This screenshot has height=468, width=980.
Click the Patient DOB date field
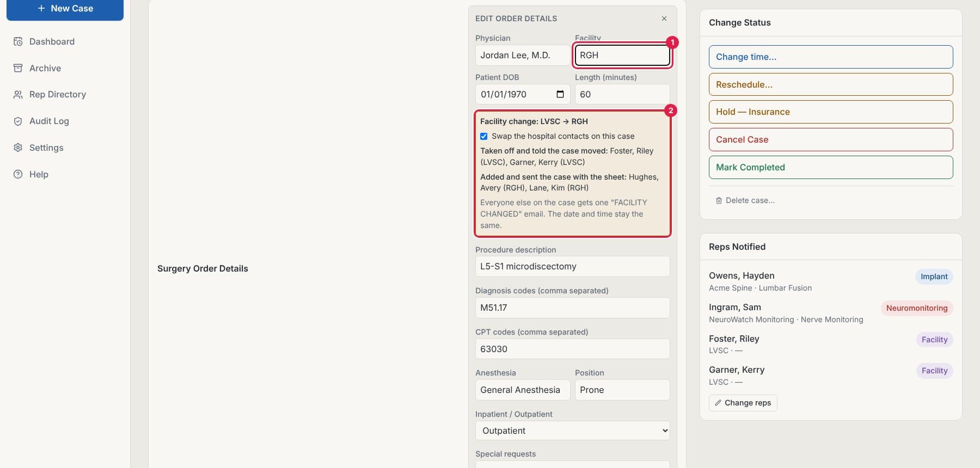click(x=523, y=94)
